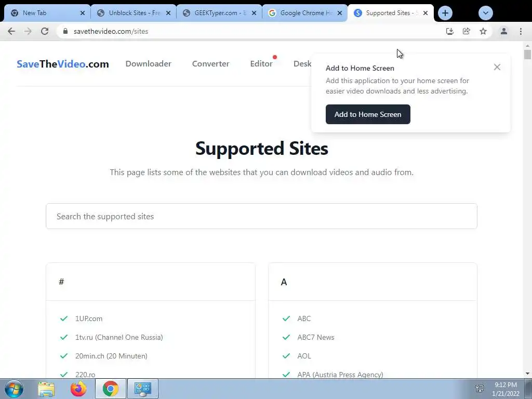The height and width of the screenshot is (399, 532).
Task: Switch to the Google Chrome Help tab
Action: (x=304, y=13)
